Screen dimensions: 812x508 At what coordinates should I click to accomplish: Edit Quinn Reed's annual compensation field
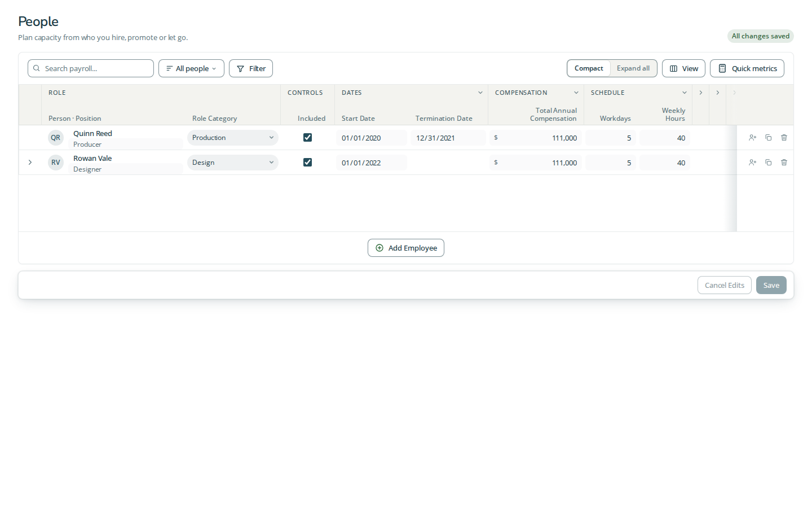(536, 138)
